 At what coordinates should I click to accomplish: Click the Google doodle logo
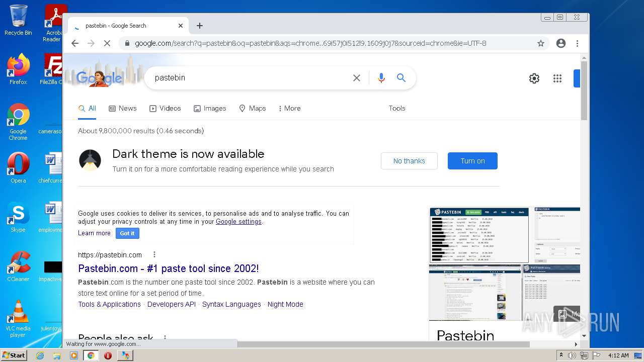(99, 78)
